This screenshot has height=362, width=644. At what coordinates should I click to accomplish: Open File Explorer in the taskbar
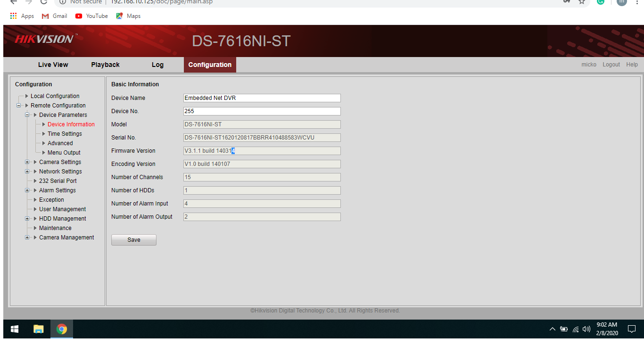(39, 329)
